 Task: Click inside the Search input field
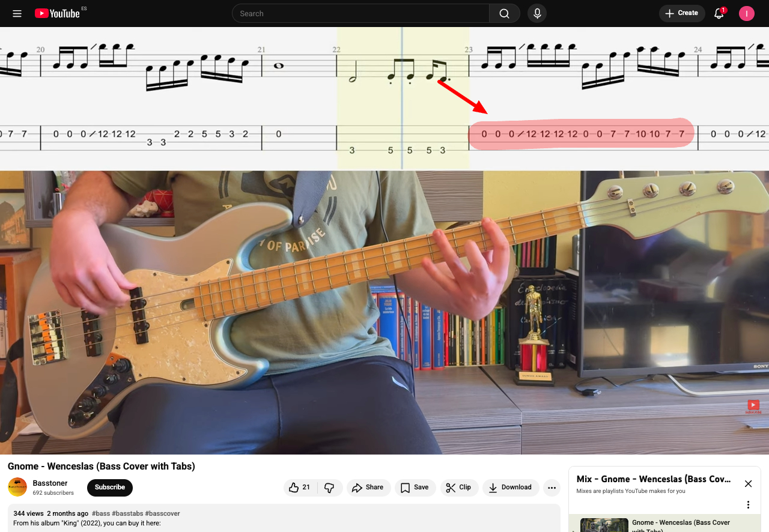(360, 13)
